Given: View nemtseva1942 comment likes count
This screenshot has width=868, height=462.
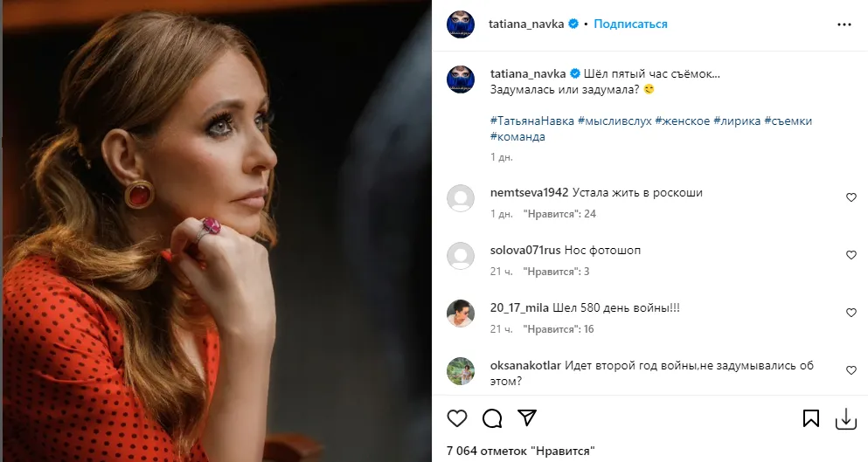Looking at the screenshot, I should [x=559, y=214].
